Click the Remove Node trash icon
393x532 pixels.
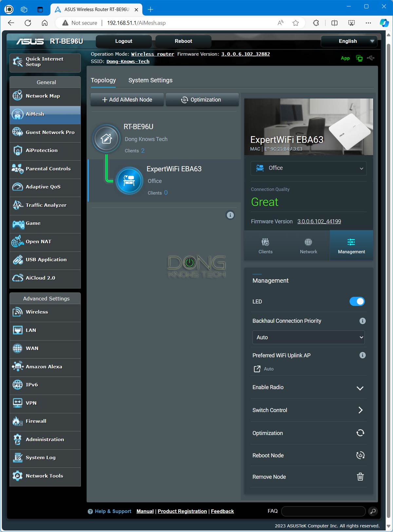point(360,477)
